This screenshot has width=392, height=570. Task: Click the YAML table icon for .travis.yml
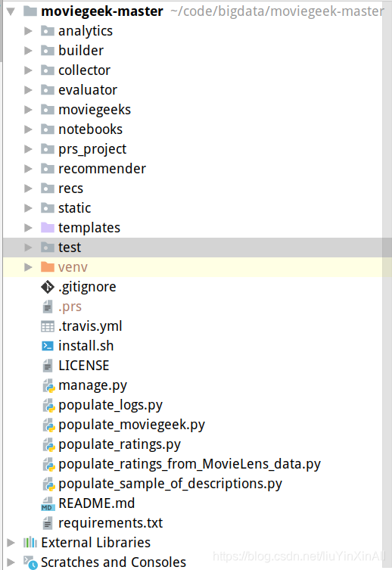47,326
